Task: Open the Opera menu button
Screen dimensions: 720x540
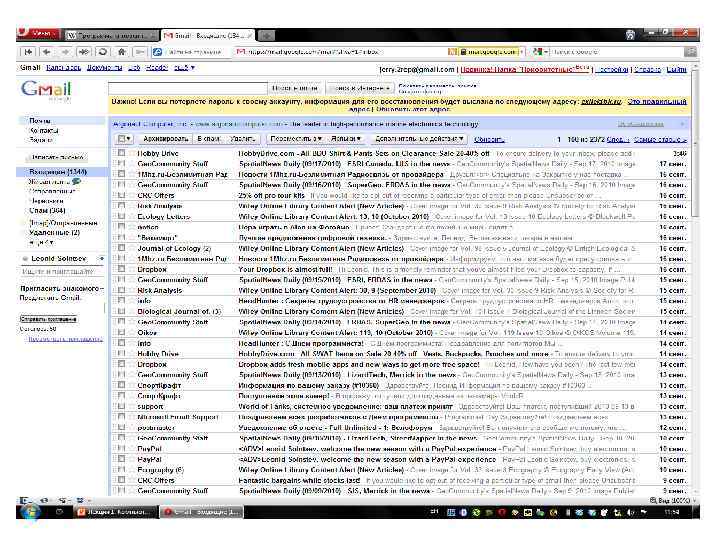Action: click(39, 34)
